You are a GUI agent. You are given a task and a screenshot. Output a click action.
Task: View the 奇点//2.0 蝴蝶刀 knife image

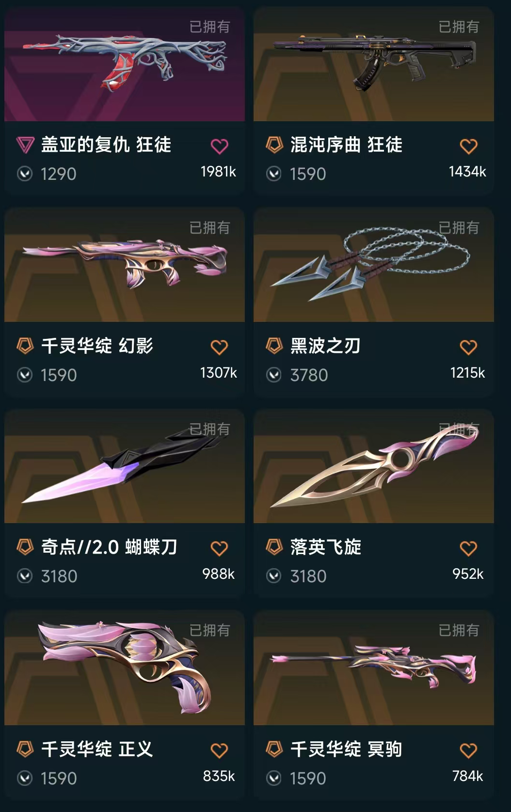[x=125, y=466]
